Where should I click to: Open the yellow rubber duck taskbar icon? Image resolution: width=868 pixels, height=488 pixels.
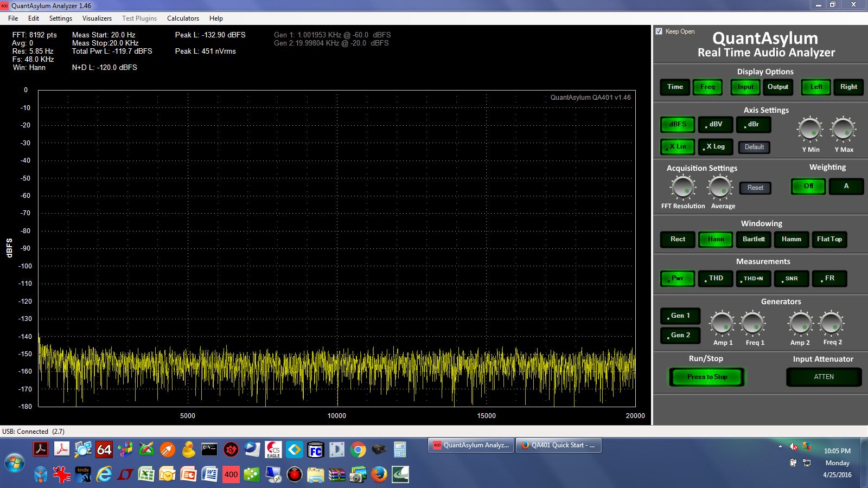189,450
